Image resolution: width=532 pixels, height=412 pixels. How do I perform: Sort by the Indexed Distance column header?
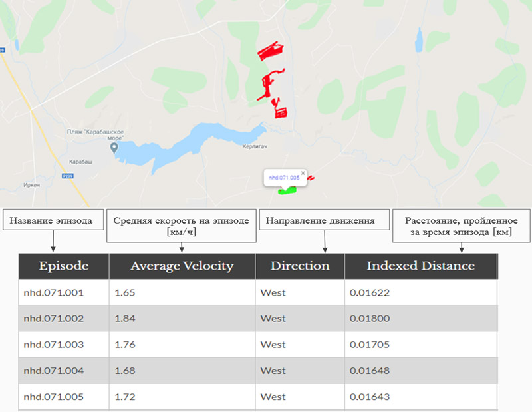[421, 266]
